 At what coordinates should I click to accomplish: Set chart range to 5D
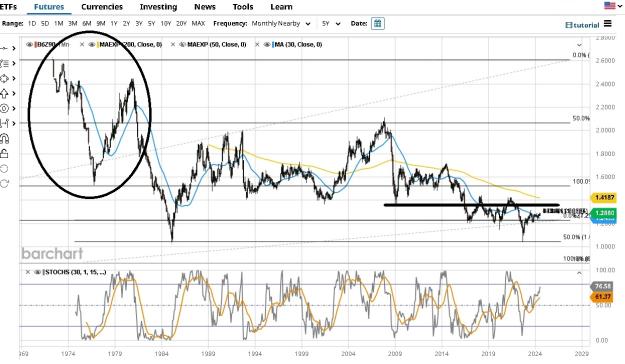pyautogui.click(x=45, y=24)
